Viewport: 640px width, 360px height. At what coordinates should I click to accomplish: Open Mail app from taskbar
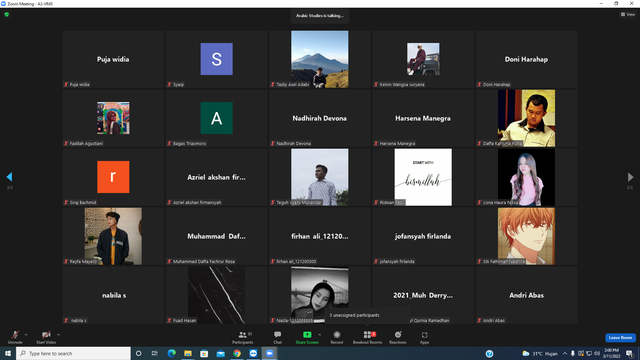click(x=220, y=353)
